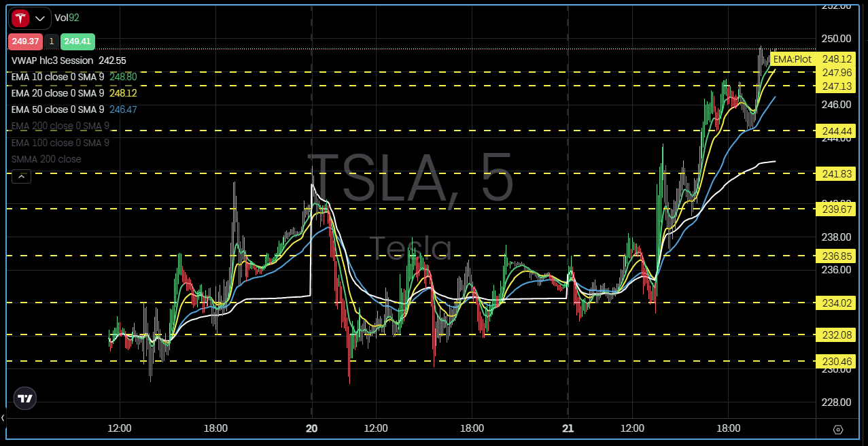Select the VWAP hlc3 Session legend entry
Screen dimensions: 868x446
pos(52,61)
